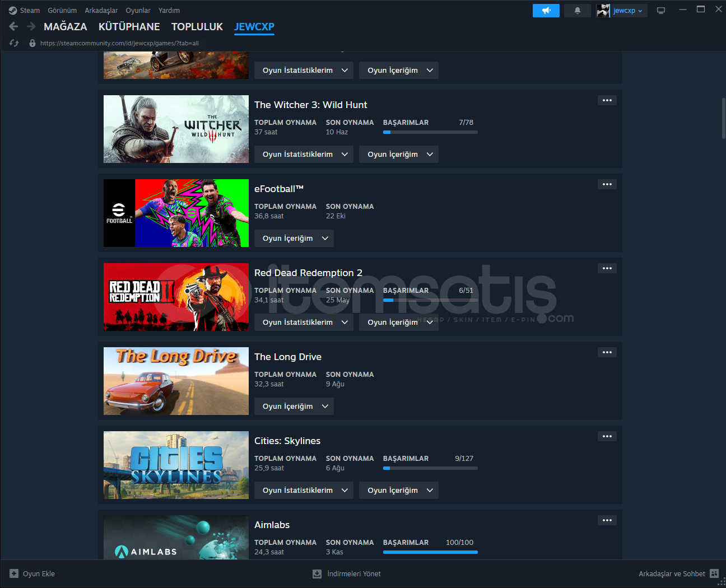This screenshot has width=726, height=588.
Task: Open The Witcher 3: Wild Hunt title link
Action: tap(311, 105)
